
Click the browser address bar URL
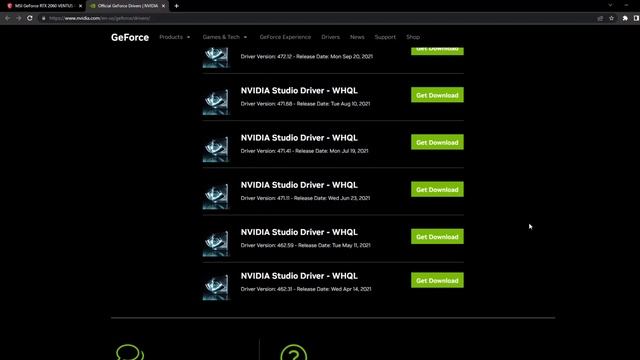[x=99, y=18]
